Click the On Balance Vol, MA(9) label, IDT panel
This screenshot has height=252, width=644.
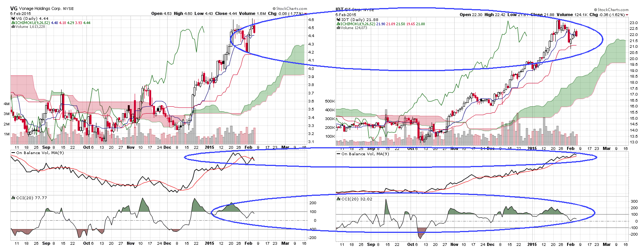click(x=365, y=154)
